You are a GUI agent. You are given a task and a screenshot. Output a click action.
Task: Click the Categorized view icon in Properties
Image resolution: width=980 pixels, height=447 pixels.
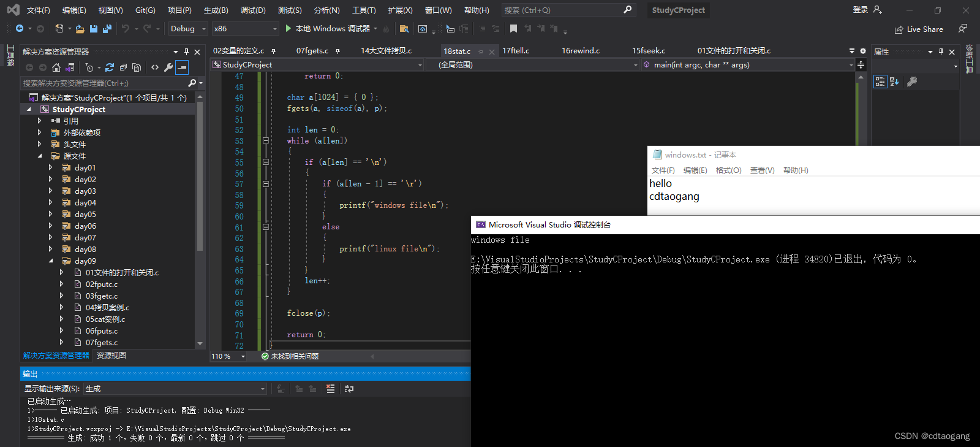click(x=880, y=82)
